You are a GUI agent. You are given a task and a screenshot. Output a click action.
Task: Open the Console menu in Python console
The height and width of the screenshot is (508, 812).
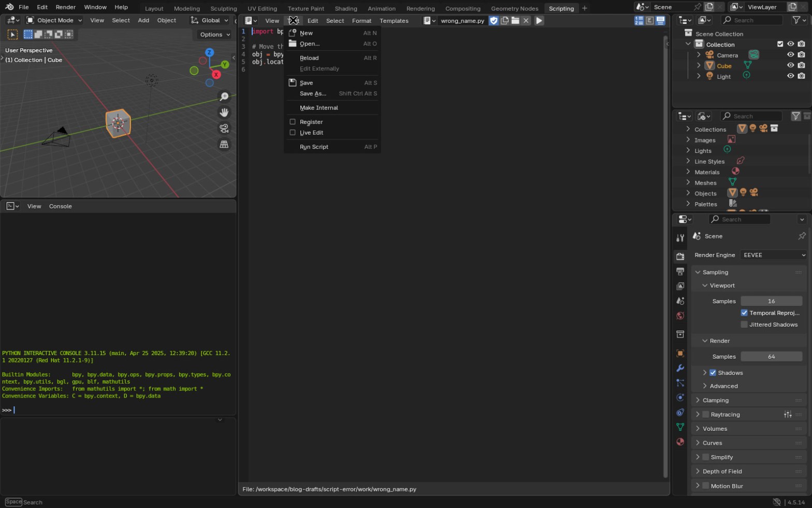(x=61, y=206)
